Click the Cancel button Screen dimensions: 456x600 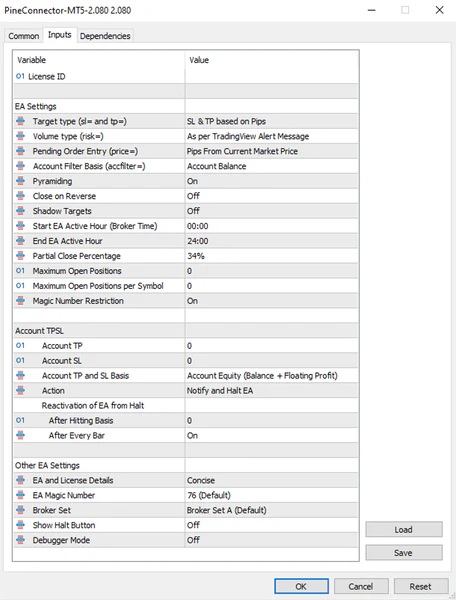pyautogui.click(x=361, y=586)
